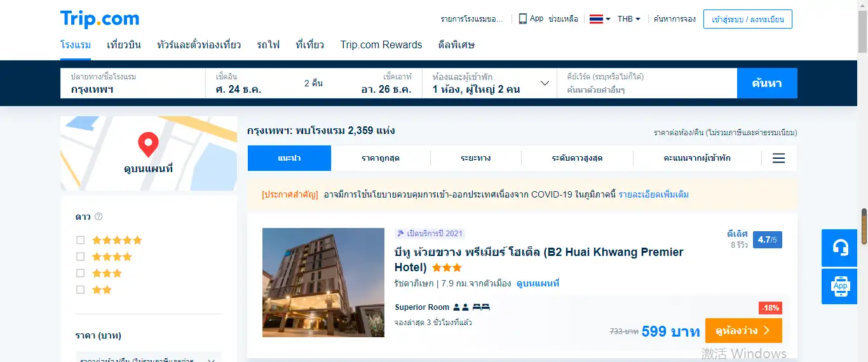
Task: Open the App download floating icon
Action: point(840,287)
